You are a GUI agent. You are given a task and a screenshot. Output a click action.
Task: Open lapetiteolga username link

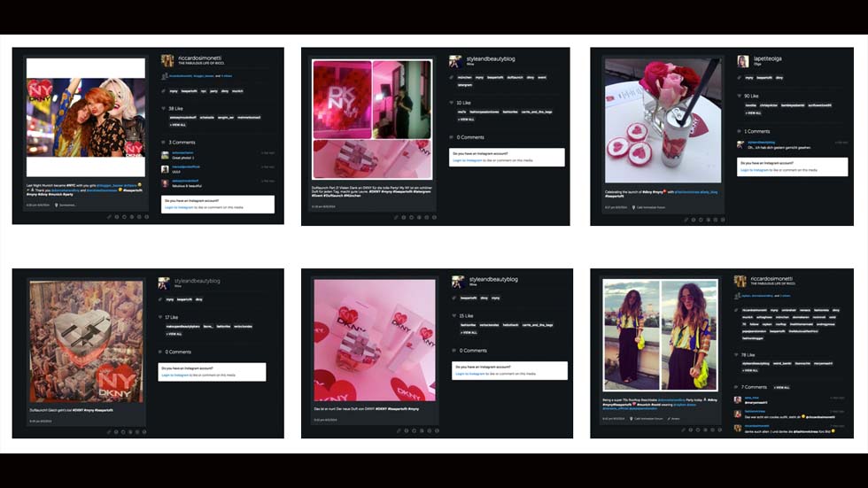pos(767,58)
